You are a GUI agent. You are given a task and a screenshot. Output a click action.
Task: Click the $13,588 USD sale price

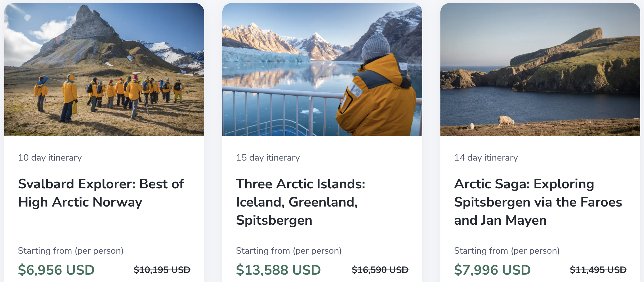pyautogui.click(x=279, y=270)
